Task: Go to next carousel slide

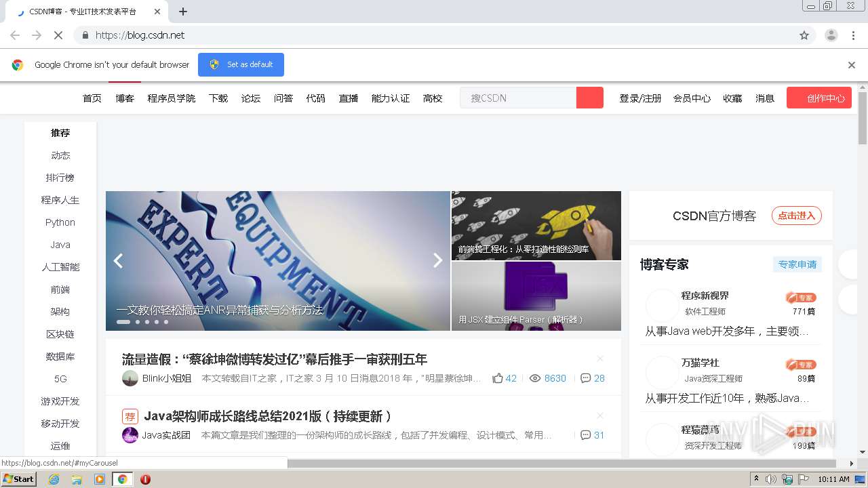Action: (x=438, y=260)
